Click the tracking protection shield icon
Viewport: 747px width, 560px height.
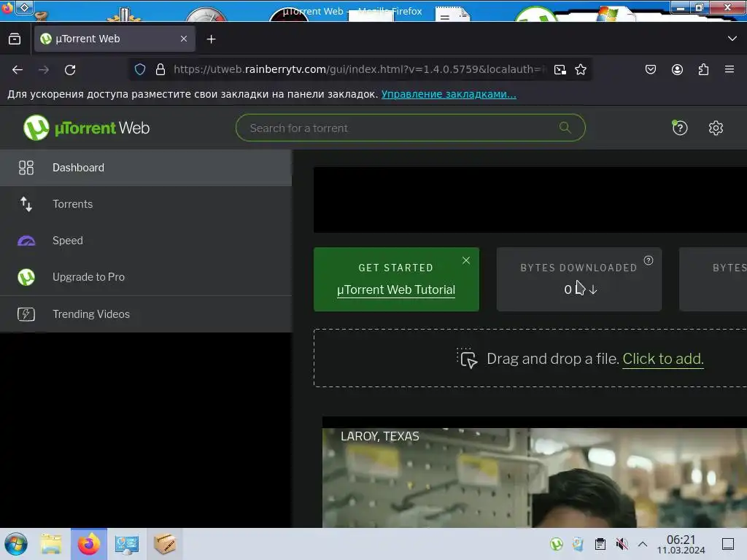139,69
